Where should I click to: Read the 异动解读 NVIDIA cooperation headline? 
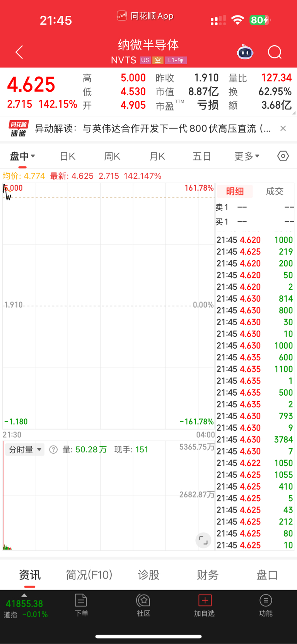tap(153, 128)
